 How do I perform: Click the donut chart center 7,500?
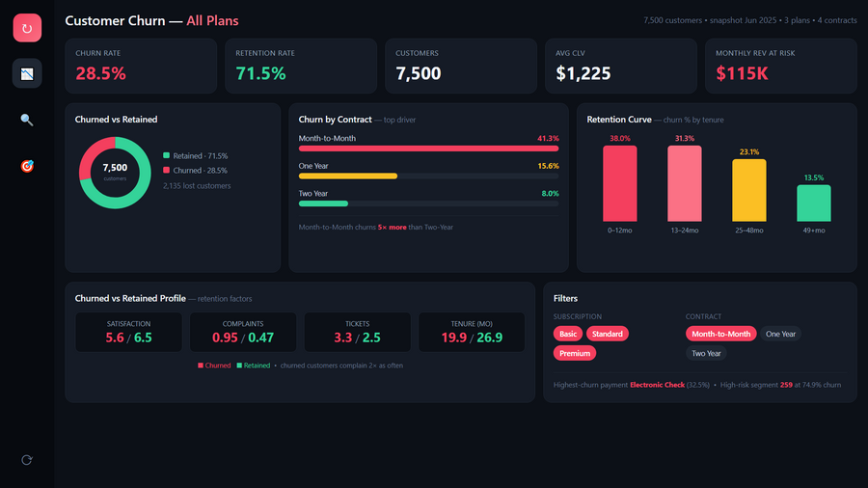(115, 168)
